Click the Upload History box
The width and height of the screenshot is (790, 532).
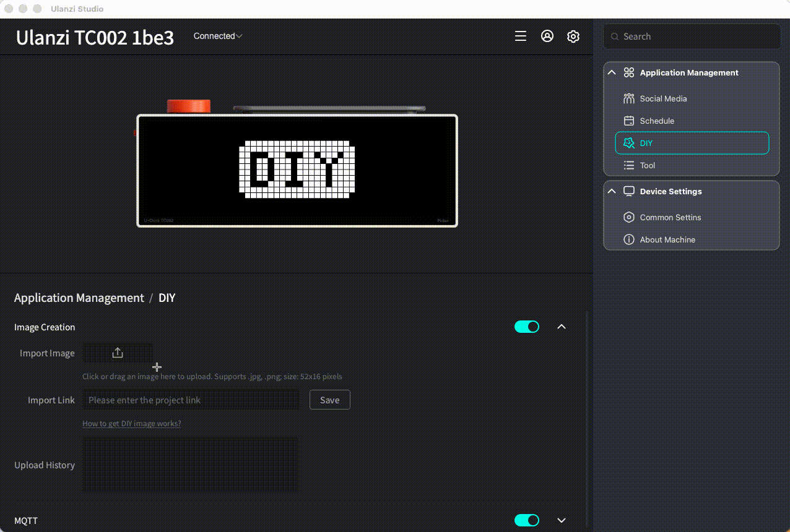(x=189, y=465)
